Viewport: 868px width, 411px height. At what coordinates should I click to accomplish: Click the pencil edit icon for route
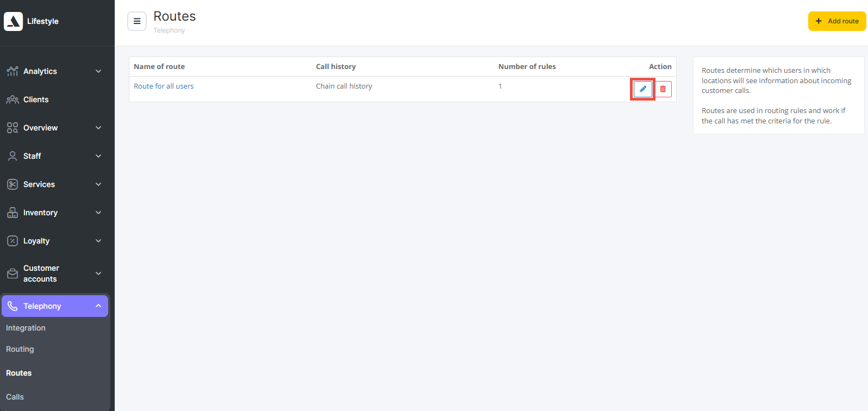coord(642,89)
